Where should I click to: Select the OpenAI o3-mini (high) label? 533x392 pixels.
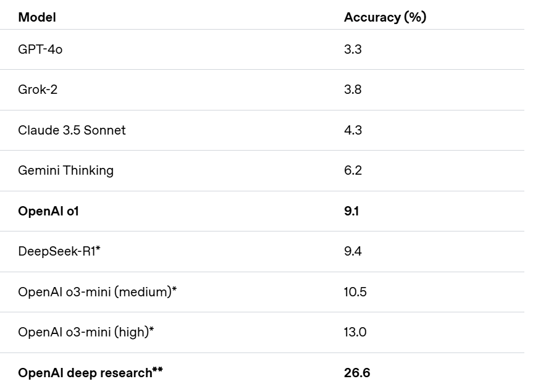coord(85,332)
